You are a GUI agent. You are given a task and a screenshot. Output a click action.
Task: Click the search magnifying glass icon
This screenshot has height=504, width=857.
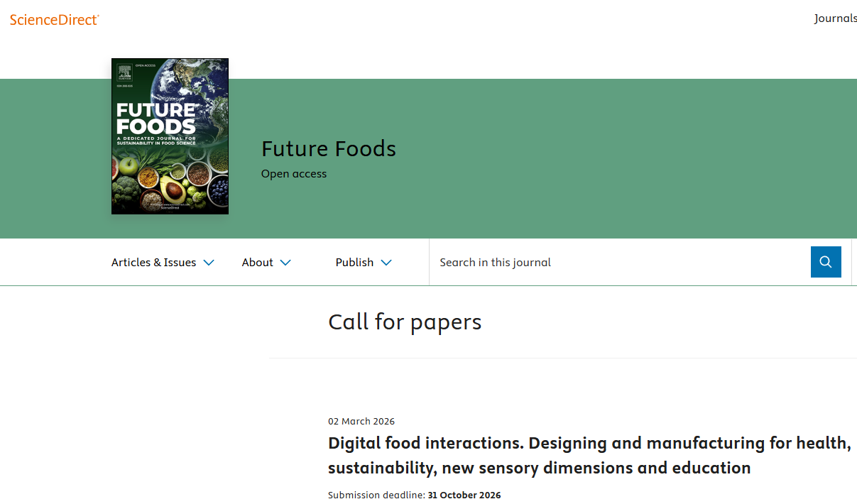pos(826,262)
